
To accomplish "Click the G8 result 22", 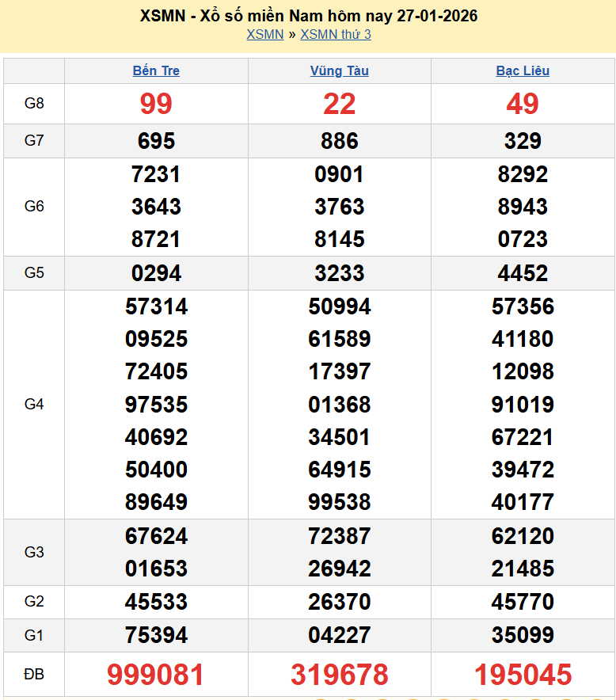I will [339, 104].
